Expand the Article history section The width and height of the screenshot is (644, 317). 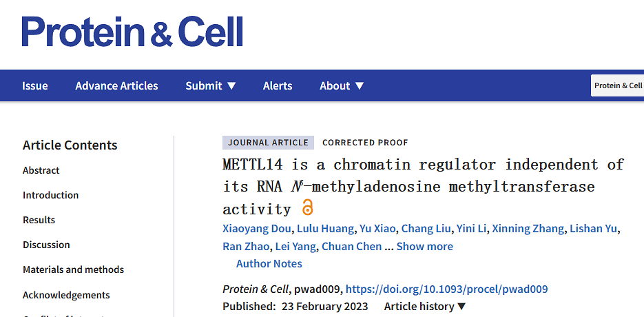coord(425,307)
